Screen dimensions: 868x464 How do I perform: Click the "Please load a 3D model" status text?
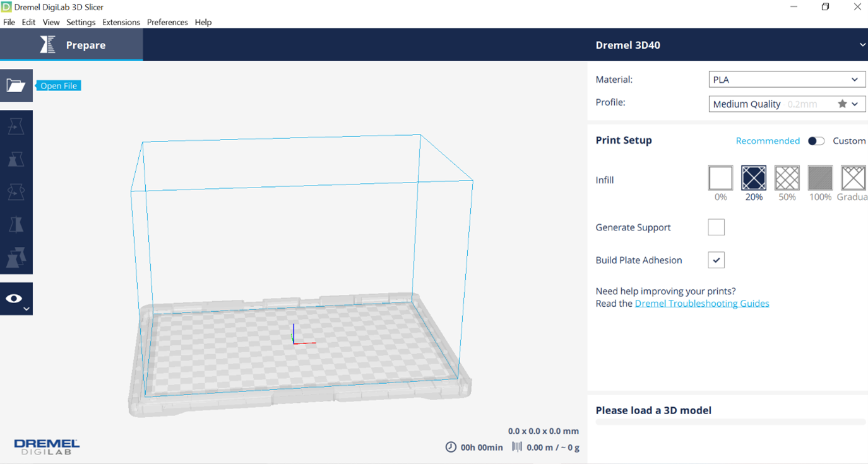653,410
